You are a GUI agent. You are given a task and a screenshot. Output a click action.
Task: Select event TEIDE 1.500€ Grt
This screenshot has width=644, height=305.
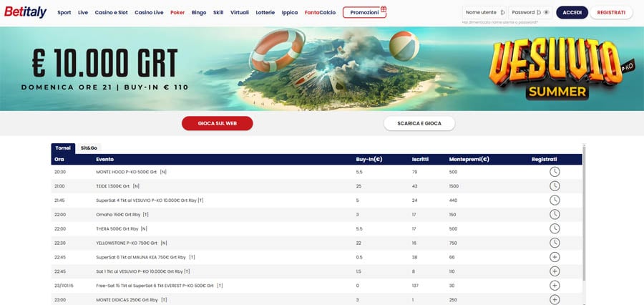click(117, 186)
